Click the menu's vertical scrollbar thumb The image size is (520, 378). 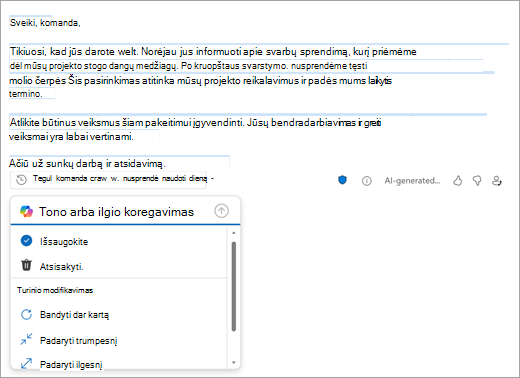[234, 287]
